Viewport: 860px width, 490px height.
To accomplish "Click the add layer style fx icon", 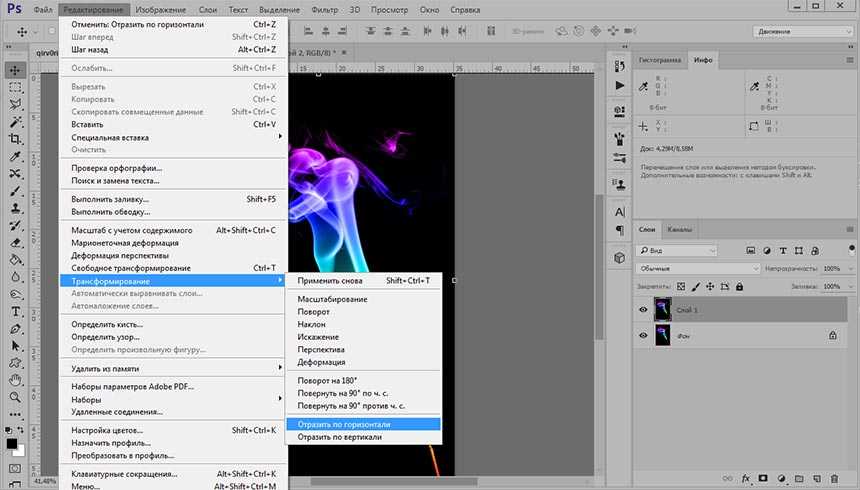I will (745, 478).
